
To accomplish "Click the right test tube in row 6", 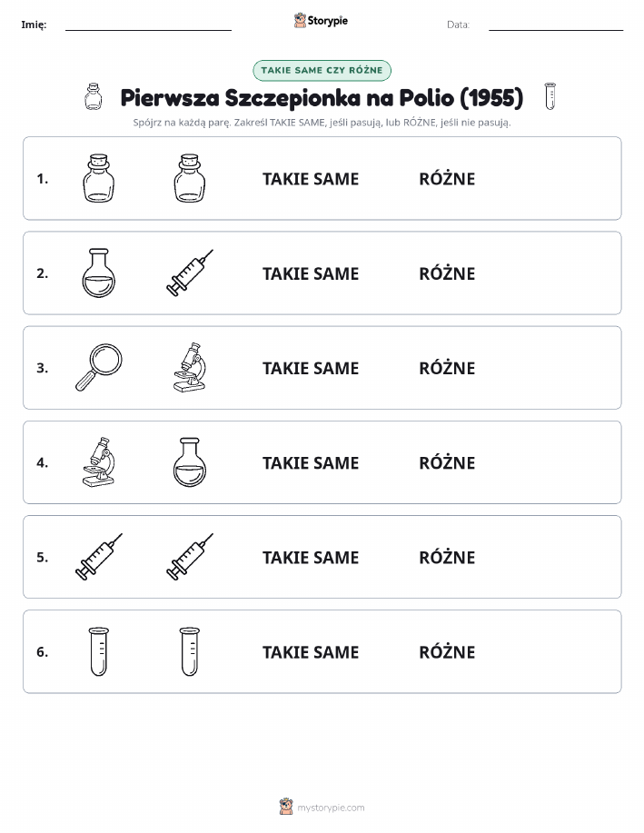I will point(190,652).
